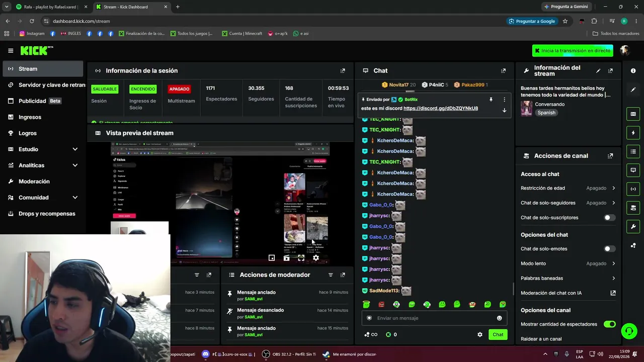
Task: Open the browser tab search dropdown
Action: (x=7, y=7)
